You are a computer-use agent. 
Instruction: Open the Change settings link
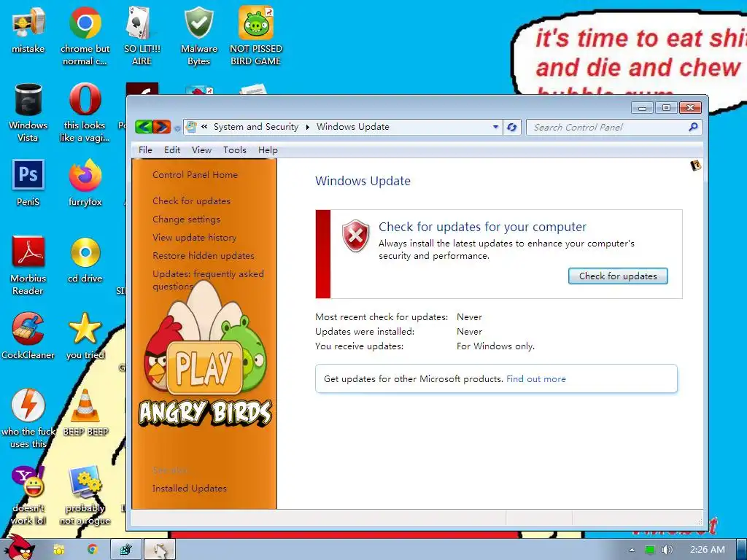(186, 219)
